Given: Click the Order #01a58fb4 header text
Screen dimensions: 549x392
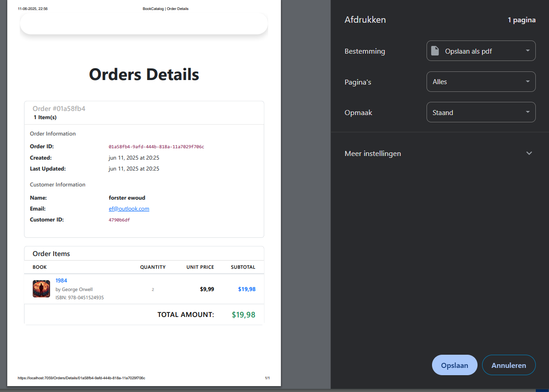Looking at the screenshot, I should point(59,109).
